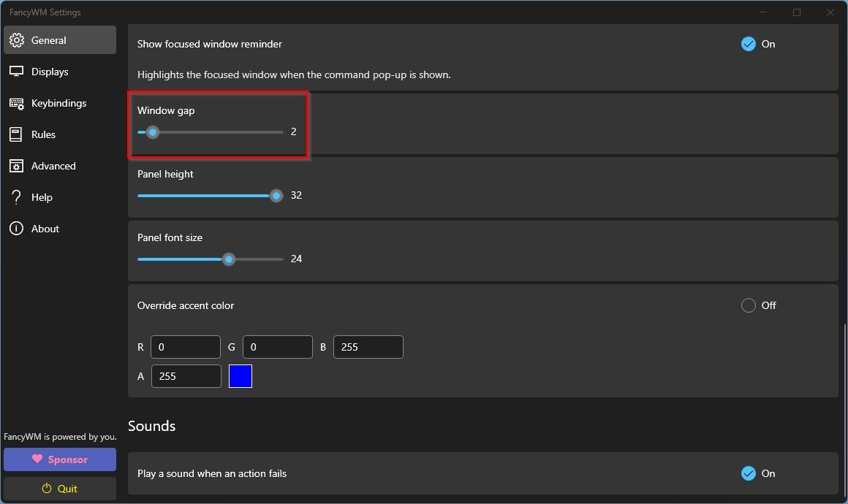
Task: Edit the B value of 255
Action: [x=368, y=346]
